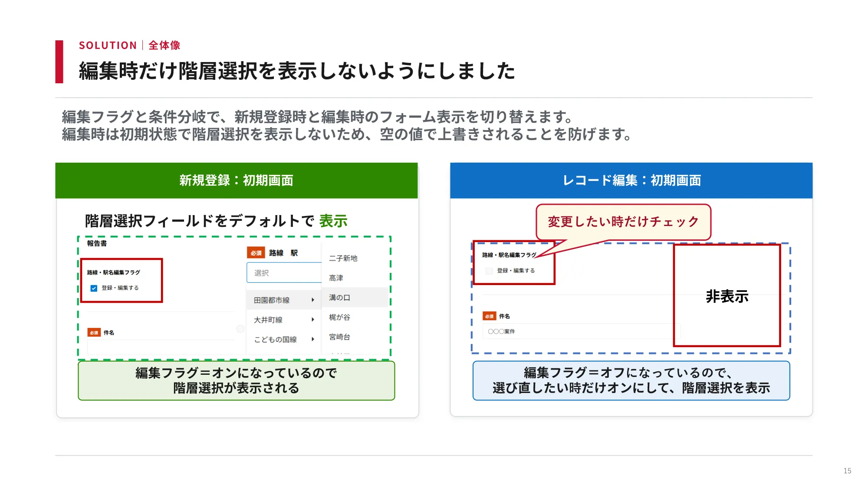Select 田園都市線 in the line menu

coord(284,300)
